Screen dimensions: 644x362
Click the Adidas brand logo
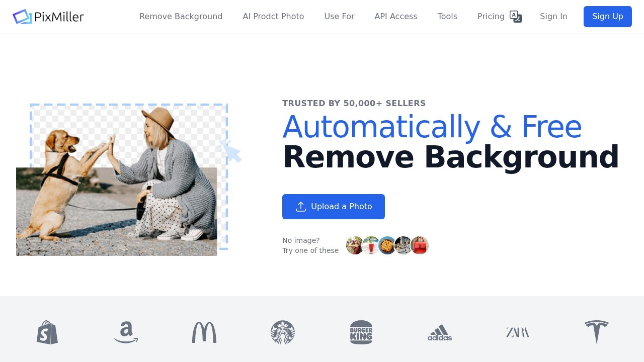point(440,333)
